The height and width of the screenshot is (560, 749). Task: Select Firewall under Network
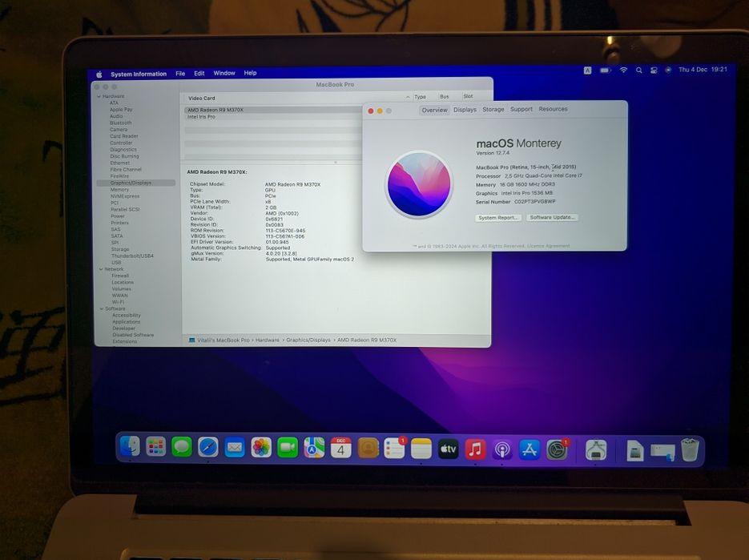(x=120, y=276)
